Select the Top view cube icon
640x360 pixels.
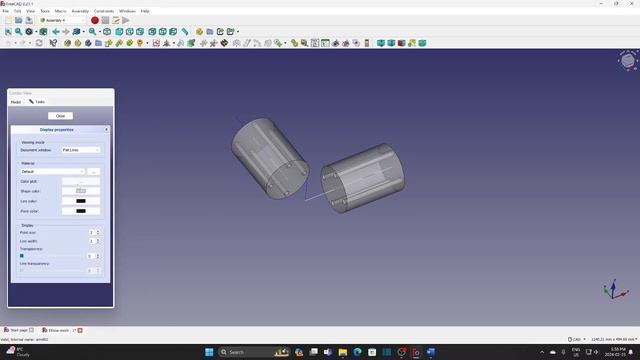[x=130, y=31]
